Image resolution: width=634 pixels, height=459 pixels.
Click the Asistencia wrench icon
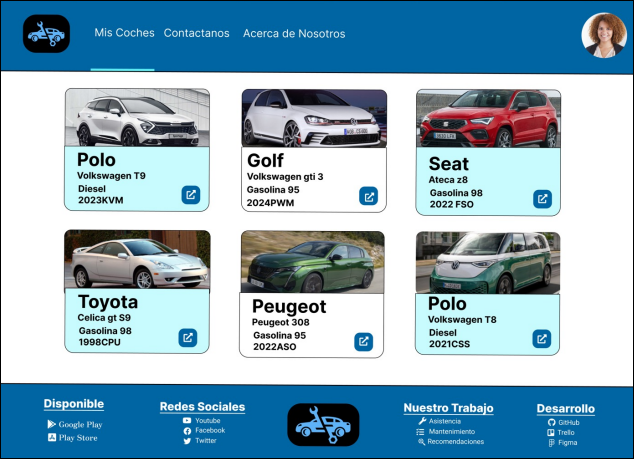[422, 421]
